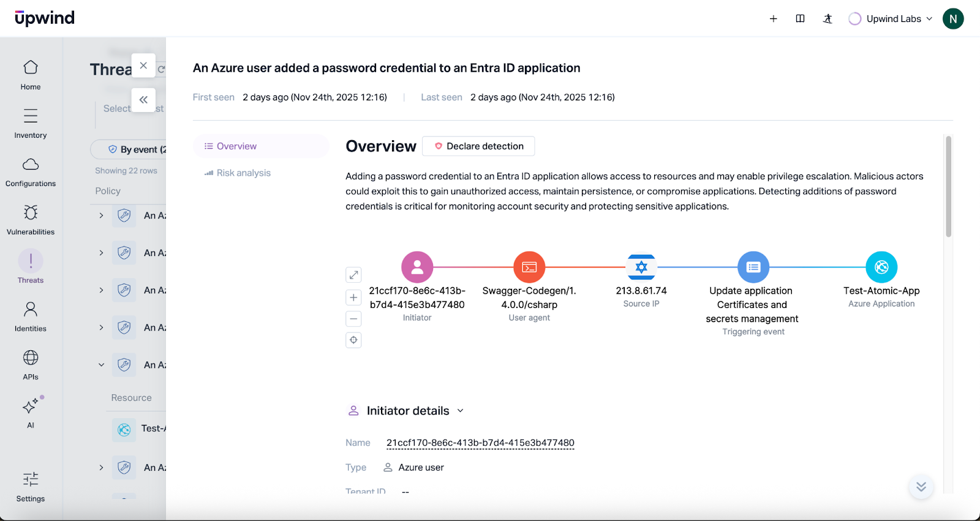Click the scroll-to-bottom double arrow button
This screenshot has width=980, height=521.
click(921, 487)
